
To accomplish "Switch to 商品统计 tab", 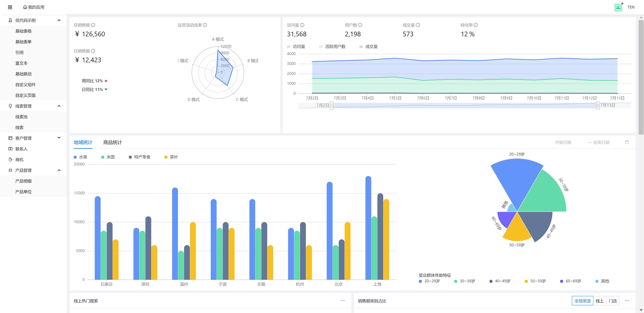I will click(113, 142).
